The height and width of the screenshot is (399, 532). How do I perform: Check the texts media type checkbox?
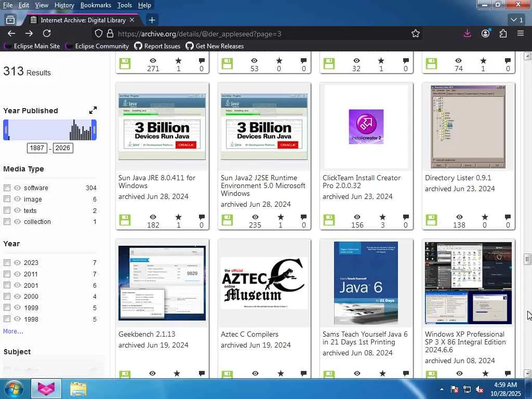pyautogui.click(x=7, y=210)
